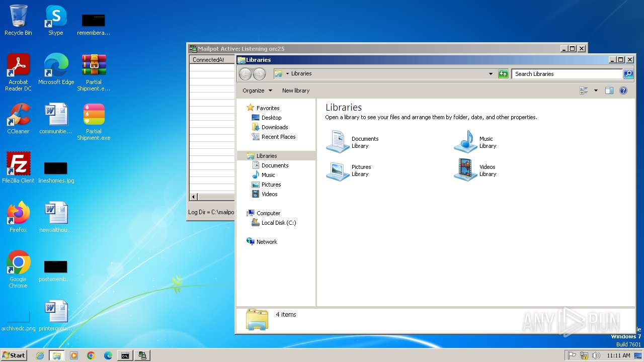Open the communities Word document icon
The height and width of the screenshot is (362, 644).
[x=56, y=119]
